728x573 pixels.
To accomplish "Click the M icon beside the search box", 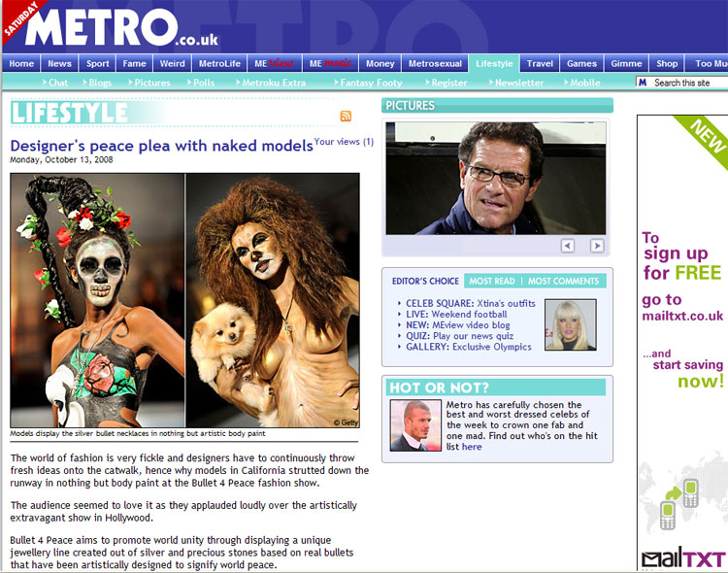I will [643, 83].
